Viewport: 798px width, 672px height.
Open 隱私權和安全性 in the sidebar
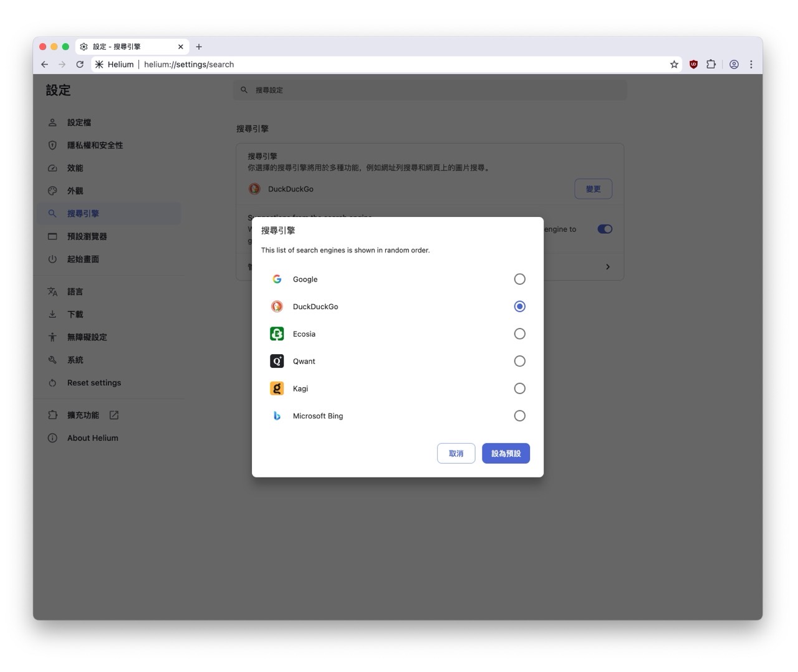pos(95,145)
